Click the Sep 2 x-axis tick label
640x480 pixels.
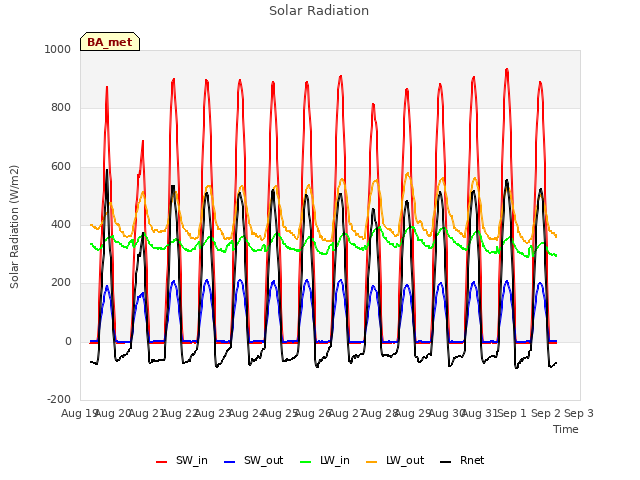[x=546, y=413]
